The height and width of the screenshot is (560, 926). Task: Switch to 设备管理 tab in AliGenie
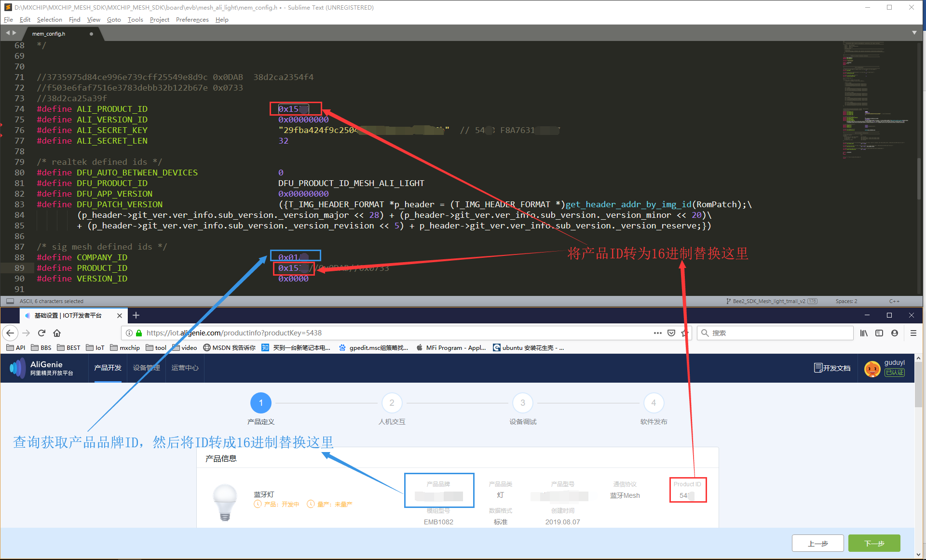point(146,368)
